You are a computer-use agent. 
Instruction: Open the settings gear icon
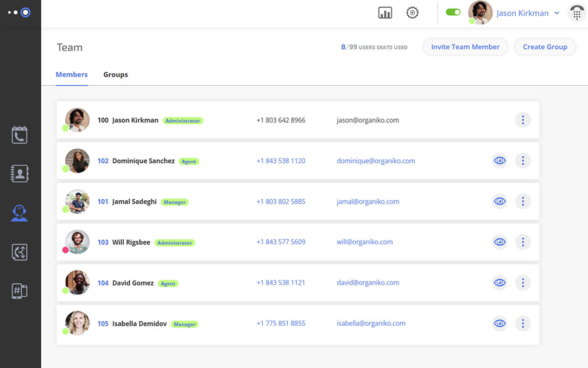tap(413, 13)
